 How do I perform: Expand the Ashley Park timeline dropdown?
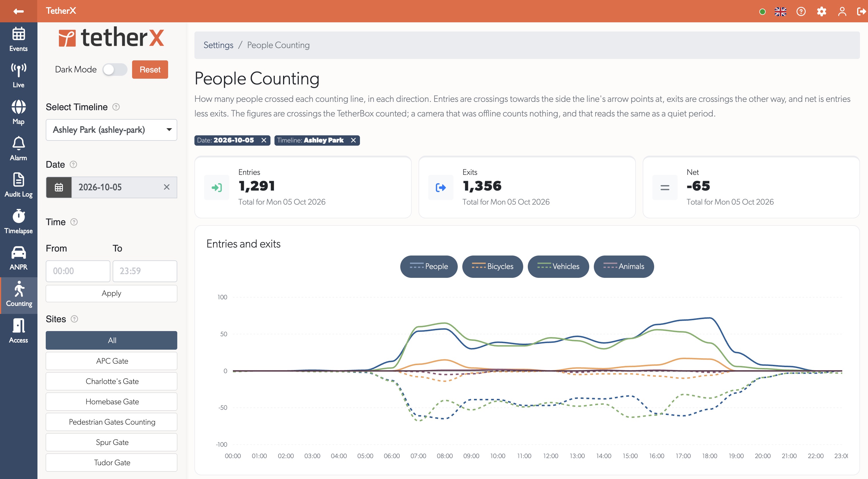pos(111,130)
